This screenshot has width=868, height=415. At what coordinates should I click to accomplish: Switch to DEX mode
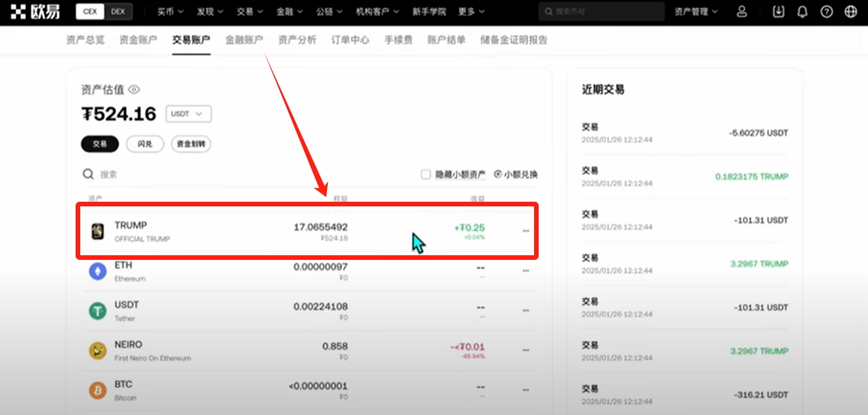click(x=118, y=11)
